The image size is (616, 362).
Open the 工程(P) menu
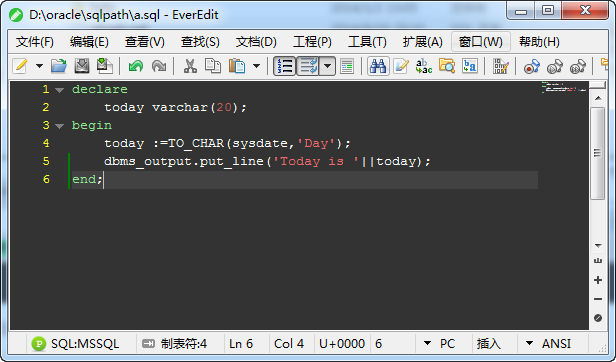[x=312, y=42]
